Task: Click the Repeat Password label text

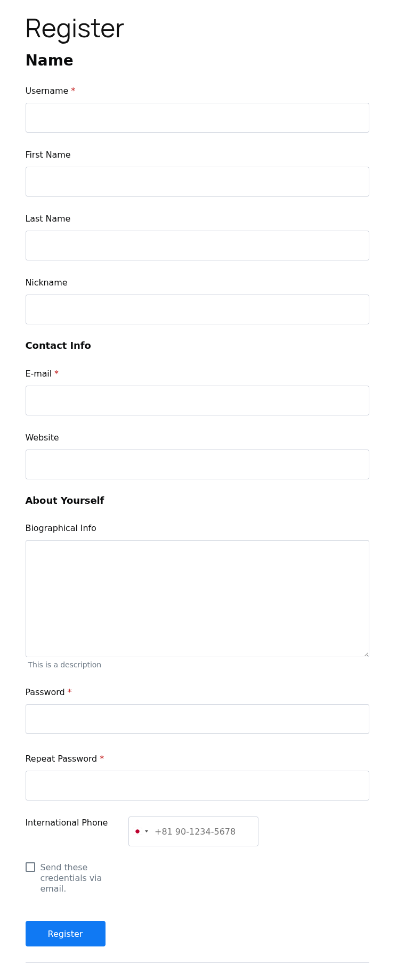Action: 61,759
